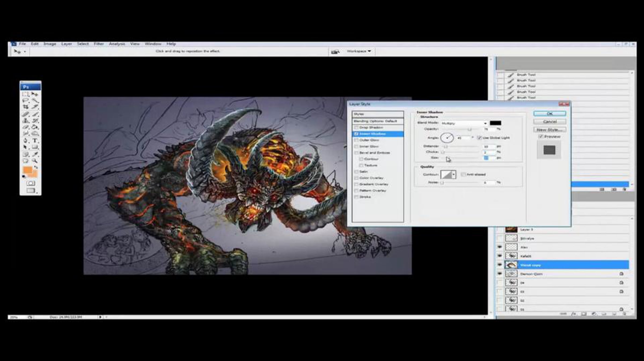Click Cancel in Layer Style dialog

click(550, 122)
